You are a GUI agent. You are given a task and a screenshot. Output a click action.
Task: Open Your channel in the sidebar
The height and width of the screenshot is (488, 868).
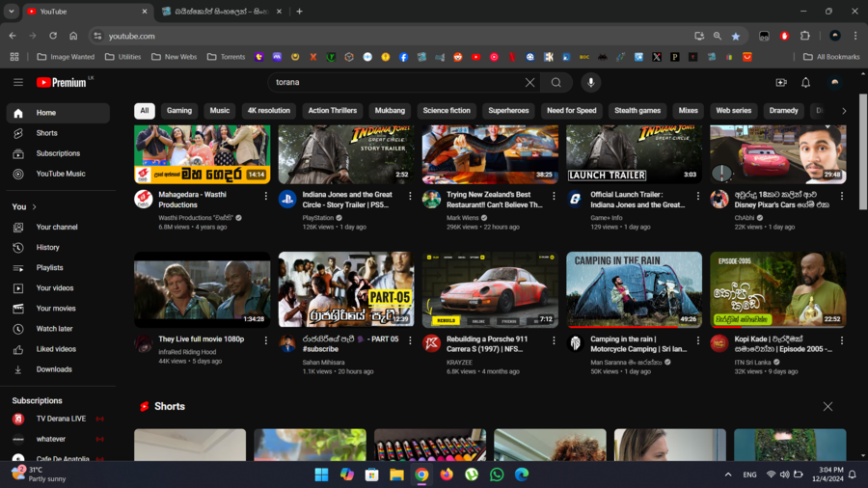[x=58, y=228]
